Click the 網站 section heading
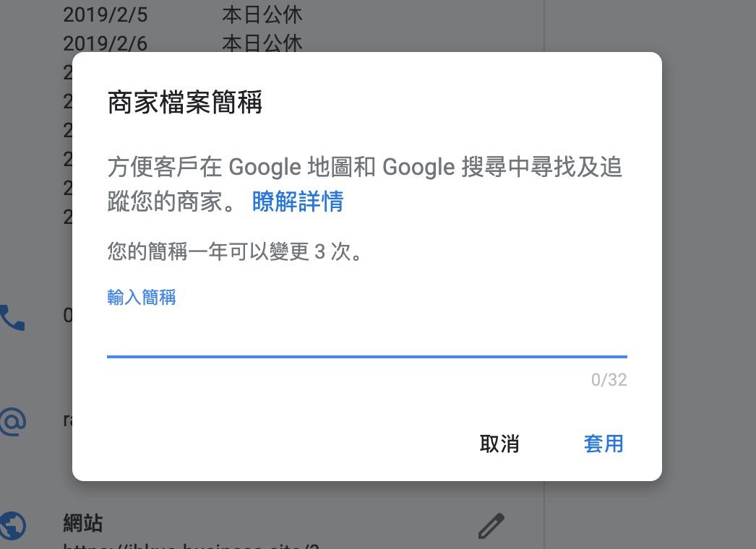Viewport: 756px width, 549px height. tap(82, 522)
